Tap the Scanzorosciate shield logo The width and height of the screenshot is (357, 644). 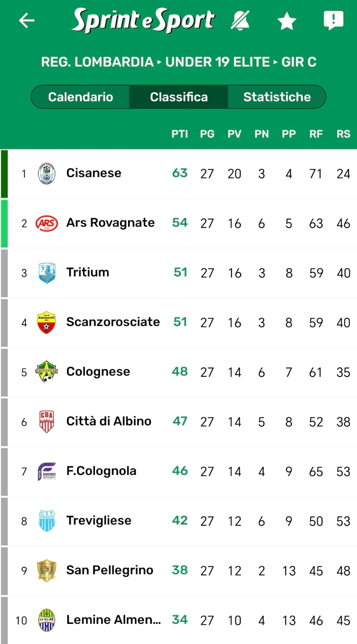pyautogui.click(x=47, y=322)
